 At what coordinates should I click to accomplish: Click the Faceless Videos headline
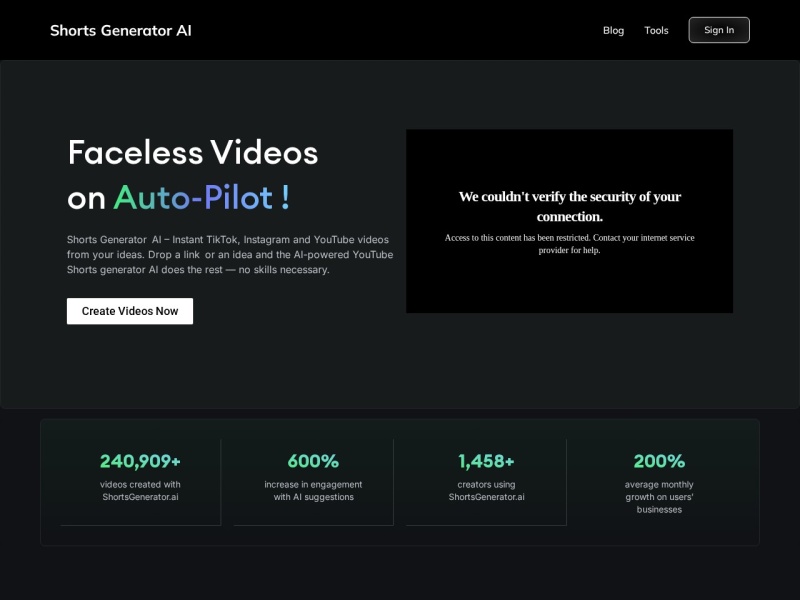(192, 153)
